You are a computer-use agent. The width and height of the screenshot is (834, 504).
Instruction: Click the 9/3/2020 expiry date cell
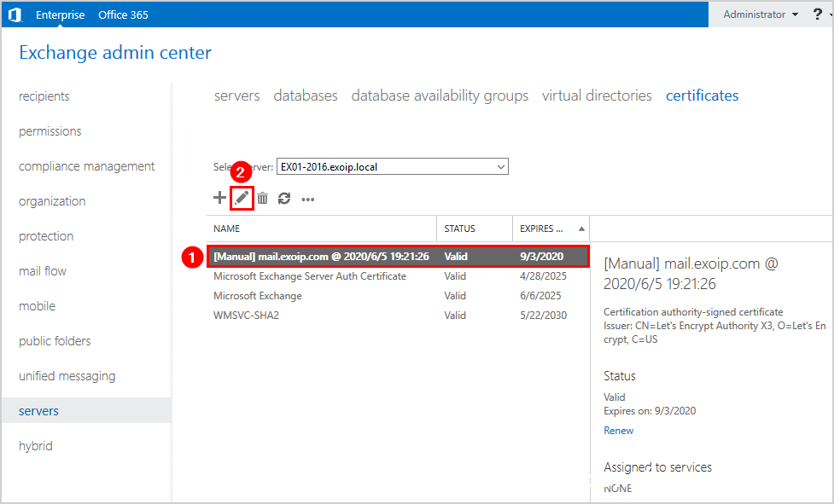tap(541, 257)
